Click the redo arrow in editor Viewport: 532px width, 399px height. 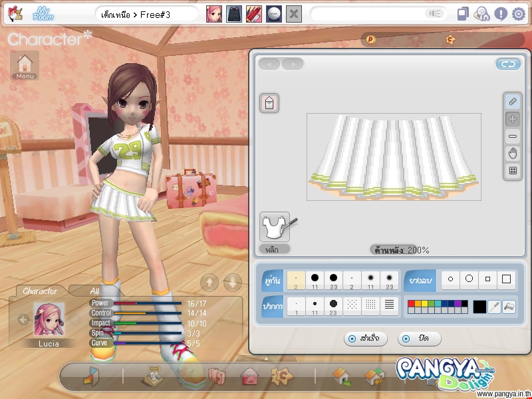(293, 64)
